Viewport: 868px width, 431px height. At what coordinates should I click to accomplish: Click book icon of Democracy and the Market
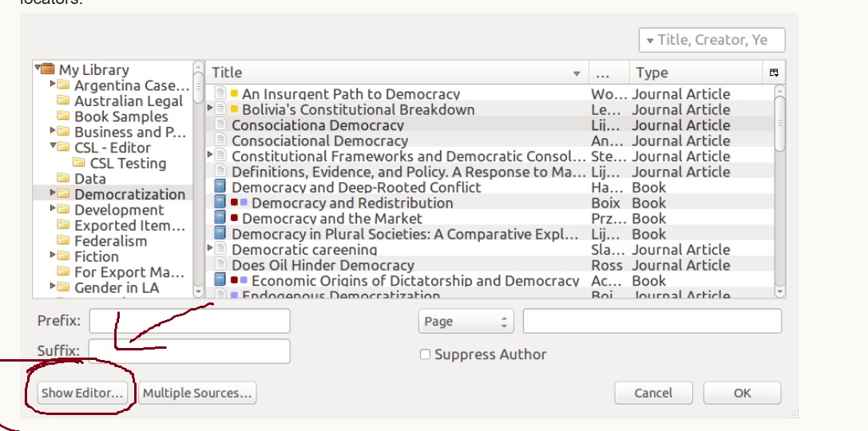point(220,218)
